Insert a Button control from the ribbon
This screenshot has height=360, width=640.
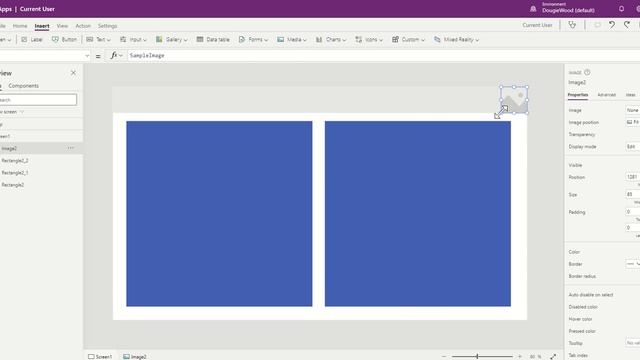tap(64, 40)
